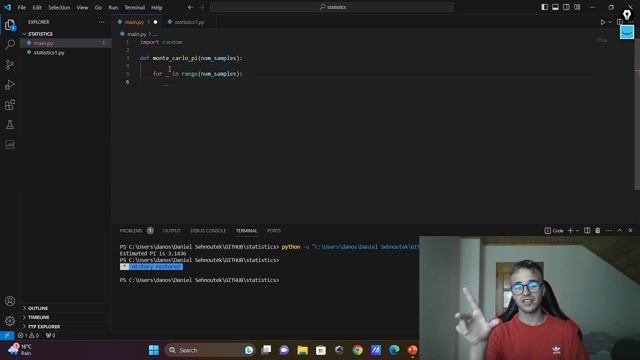The image size is (640, 360).
Task: Switch to the TERMINAL panel tab
Action: coord(247,231)
